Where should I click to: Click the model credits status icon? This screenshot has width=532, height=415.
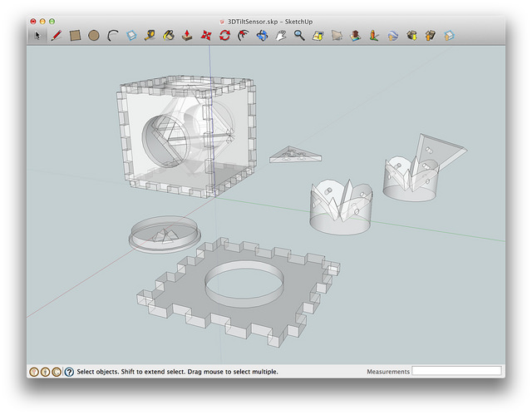pos(45,372)
